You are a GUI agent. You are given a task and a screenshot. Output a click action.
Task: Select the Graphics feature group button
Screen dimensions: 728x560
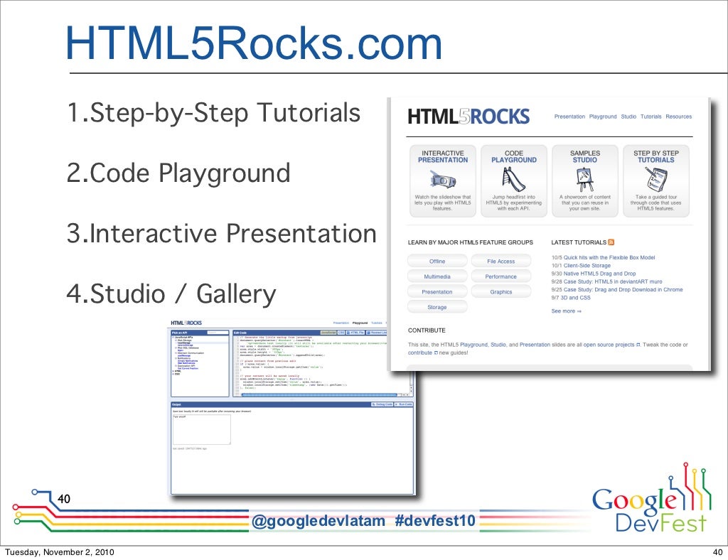coord(501,292)
